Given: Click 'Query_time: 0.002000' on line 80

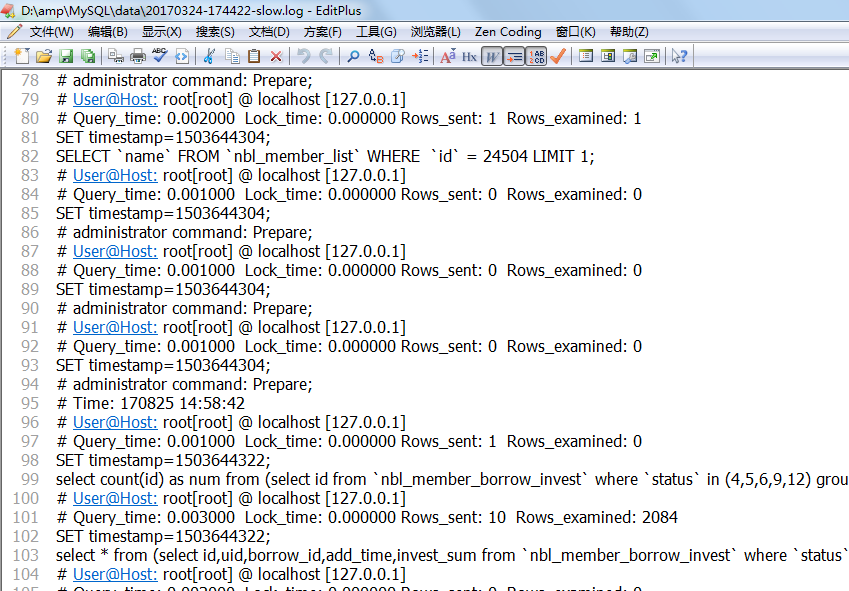Looking at the screenshot, I should pos(154,119).
